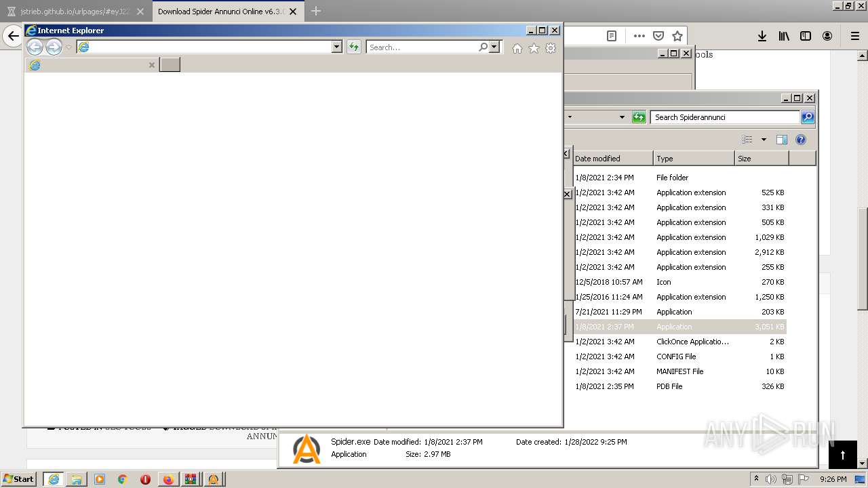Open Internet Explorer Favorites star
The height and width of the screenshot is (488, 868).
pos(534,48)
